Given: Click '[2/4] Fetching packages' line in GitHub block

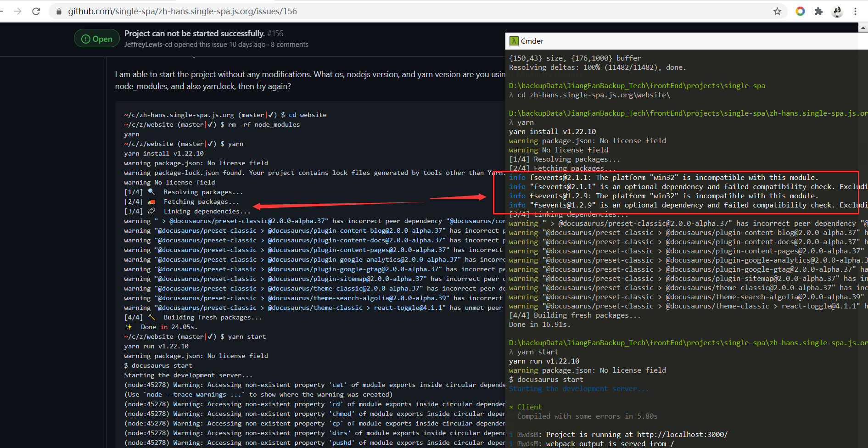Looking at the screenshot, I should click(x=182, y=202).
